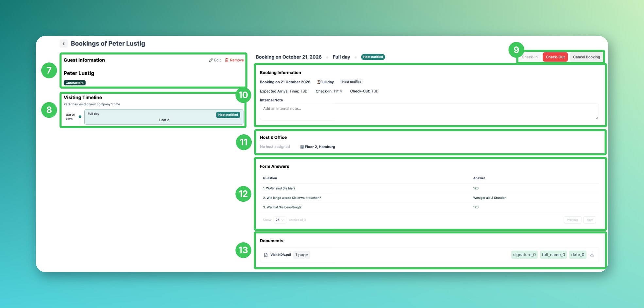Click the question Wer hat Sie beauftragt?
This screenshot has height=308, width=644.
click(x=282, y=207)
